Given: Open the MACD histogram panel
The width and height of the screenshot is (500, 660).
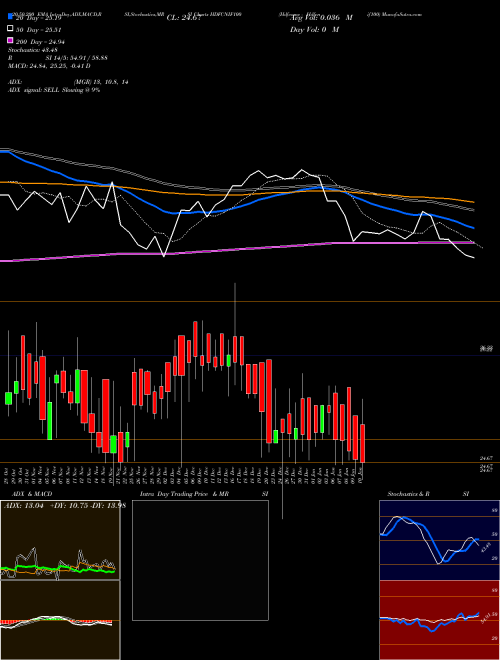Looking at the screenshot, I should 60,620.
